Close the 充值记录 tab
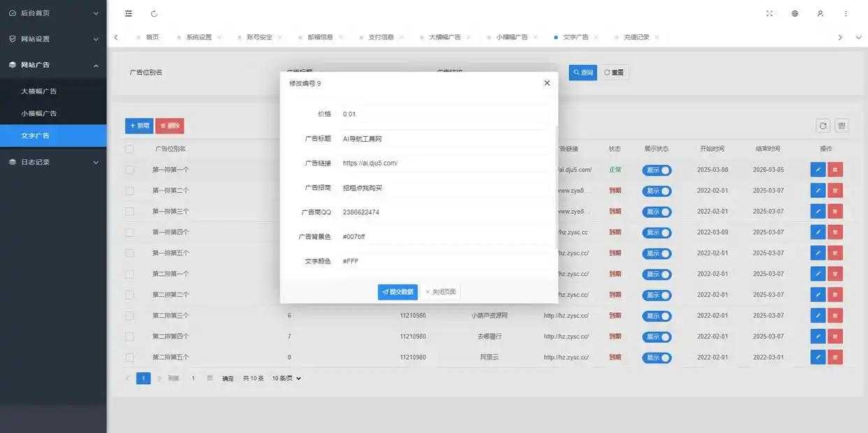868x433 pixels. pos(657,38)
